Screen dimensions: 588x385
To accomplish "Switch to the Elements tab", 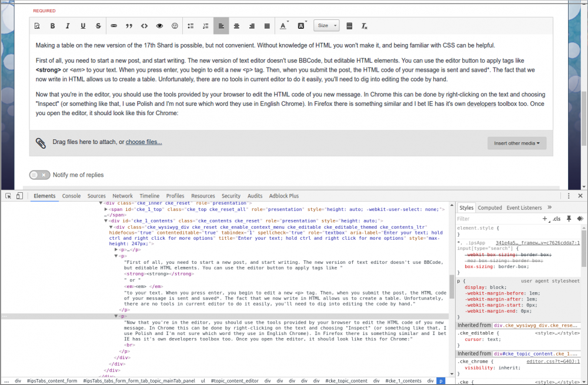I will click(x=45, y=196).
